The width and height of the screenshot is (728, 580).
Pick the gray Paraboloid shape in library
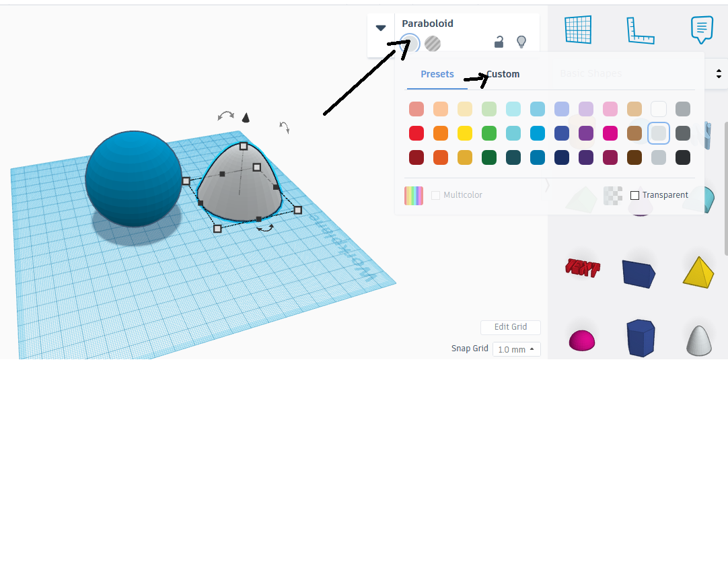tap(699, 341)
